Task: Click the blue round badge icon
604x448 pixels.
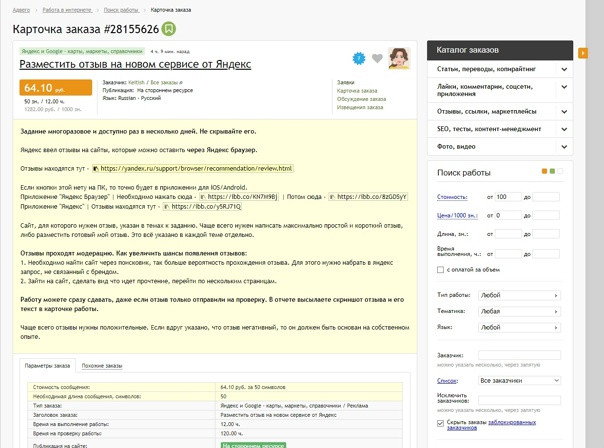Action: (359, 59)
